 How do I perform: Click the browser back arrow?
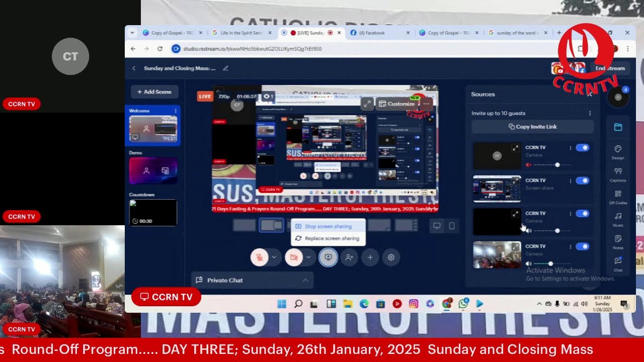click(x=133, y=49)
